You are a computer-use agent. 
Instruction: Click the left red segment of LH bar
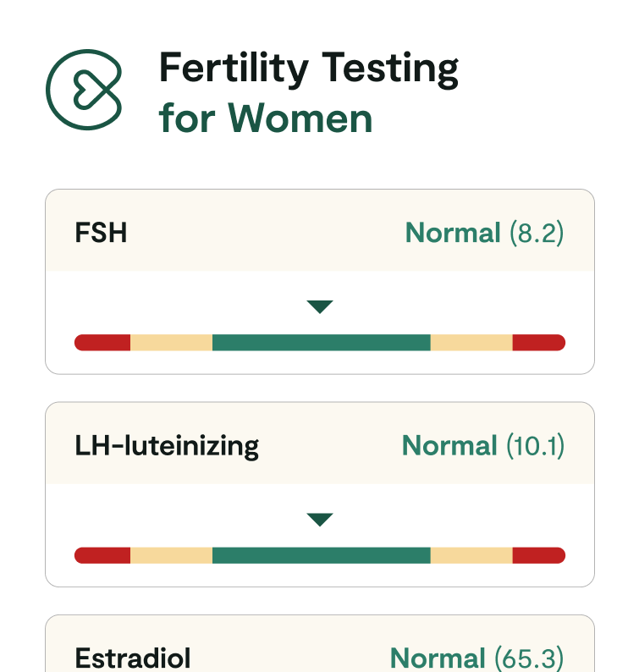[x=102, y=555]
